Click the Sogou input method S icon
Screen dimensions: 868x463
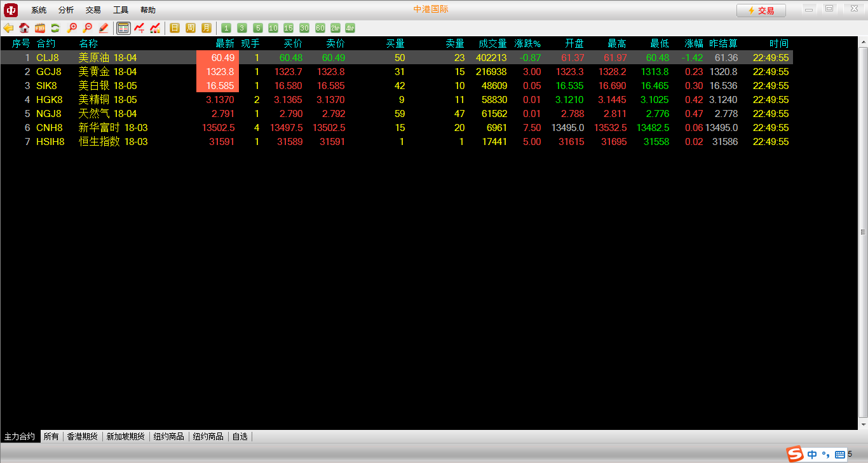795,454
